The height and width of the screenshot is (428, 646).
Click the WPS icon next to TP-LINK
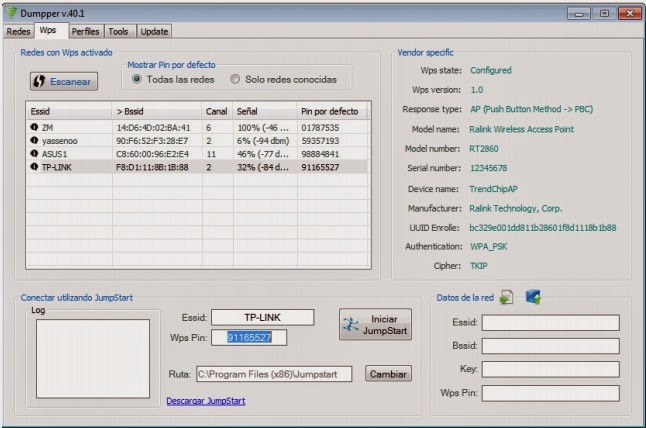tap(34, 166)
